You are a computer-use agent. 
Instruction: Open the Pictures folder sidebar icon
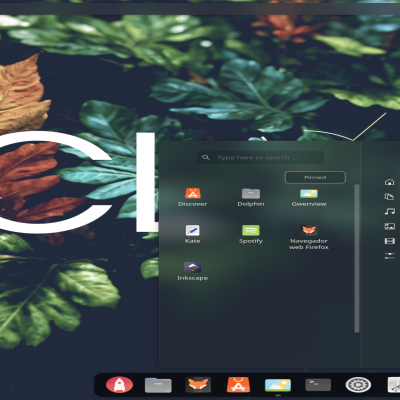point(390,226)
